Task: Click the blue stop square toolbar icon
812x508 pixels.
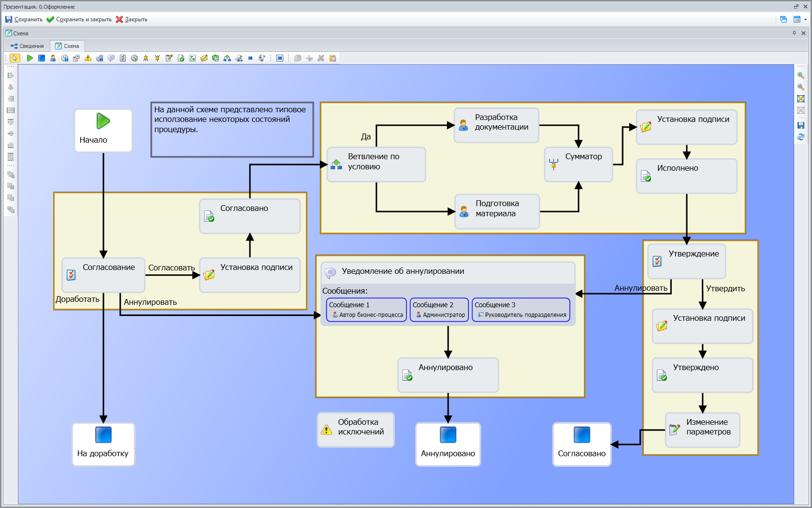Action: 42,58
